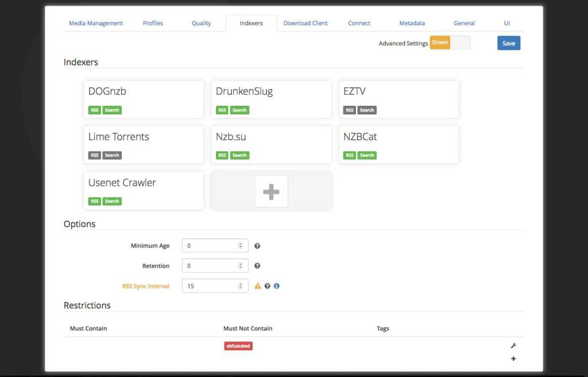
Task: Switch to the Profiles tab
Action: (153, 23)
